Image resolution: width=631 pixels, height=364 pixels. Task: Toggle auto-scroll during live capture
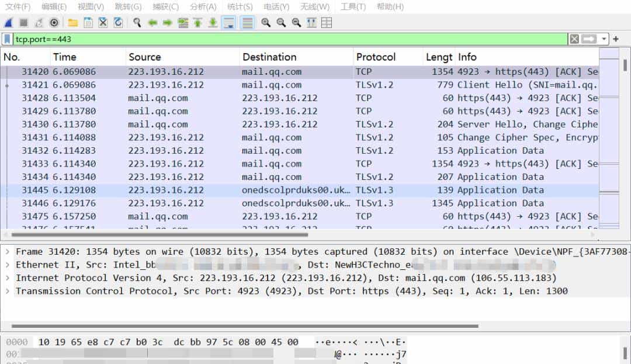(228, 23)
